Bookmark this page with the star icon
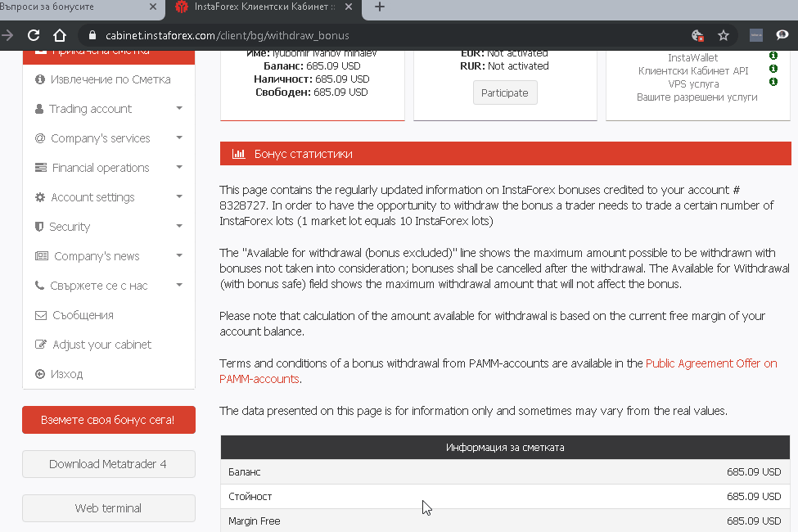The height and width of the screenshot is (532, 798). tap(724, 35)
